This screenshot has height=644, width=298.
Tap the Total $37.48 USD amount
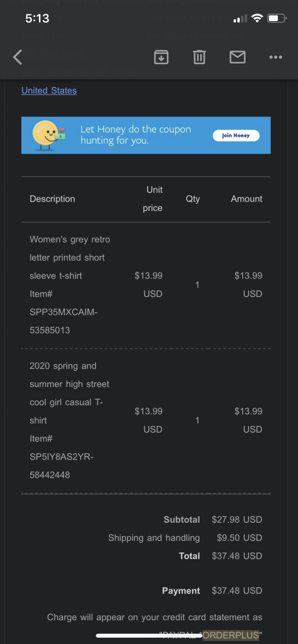click(237, 556)
